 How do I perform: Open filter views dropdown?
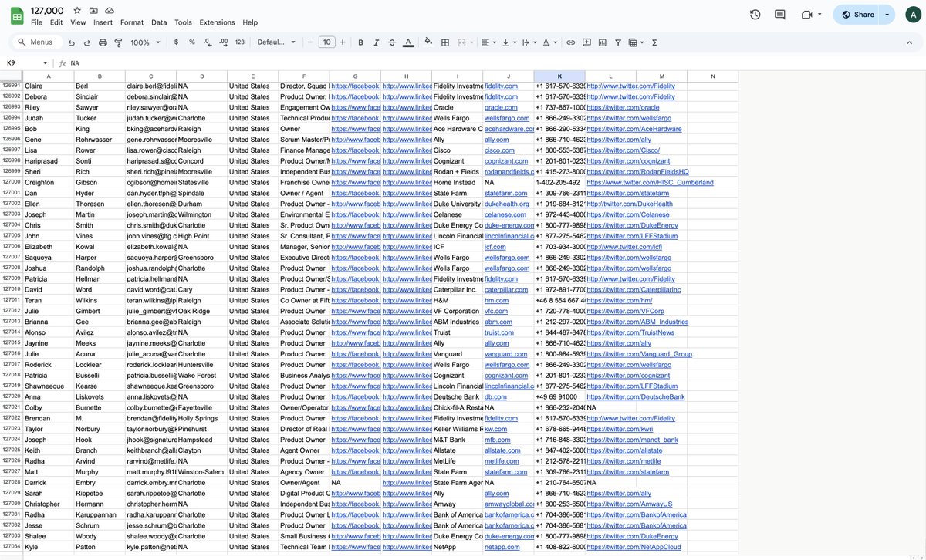pos(636,42)
